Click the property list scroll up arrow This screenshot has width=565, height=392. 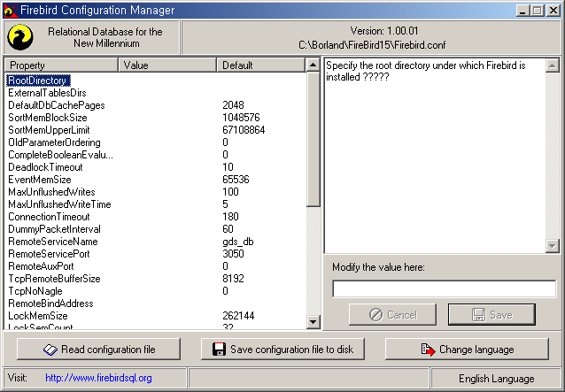pyautogui.click(x=313, y=65)
